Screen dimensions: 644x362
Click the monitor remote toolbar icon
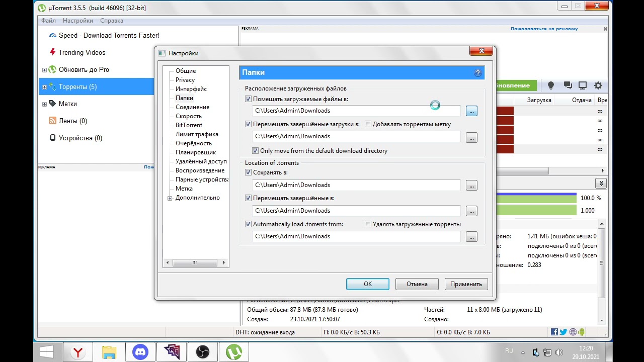pos(583,85)
